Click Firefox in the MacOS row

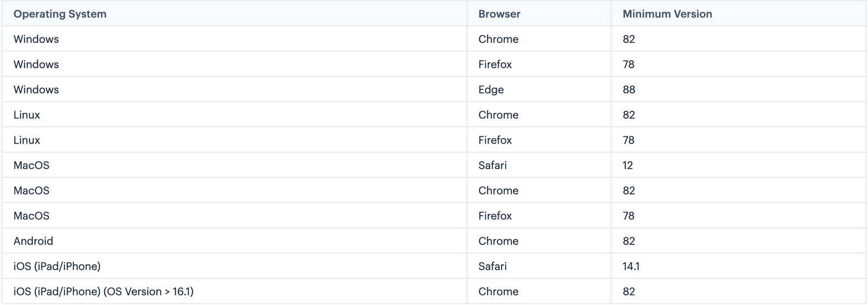(x=495, y=216)
